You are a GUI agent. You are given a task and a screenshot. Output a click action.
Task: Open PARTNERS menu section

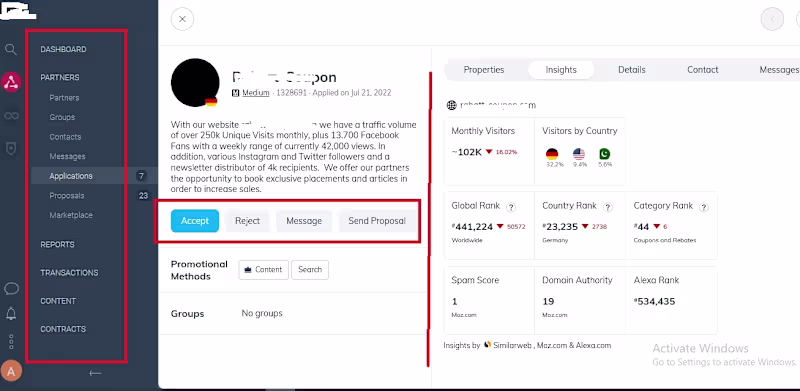click(x=60, y=78)
